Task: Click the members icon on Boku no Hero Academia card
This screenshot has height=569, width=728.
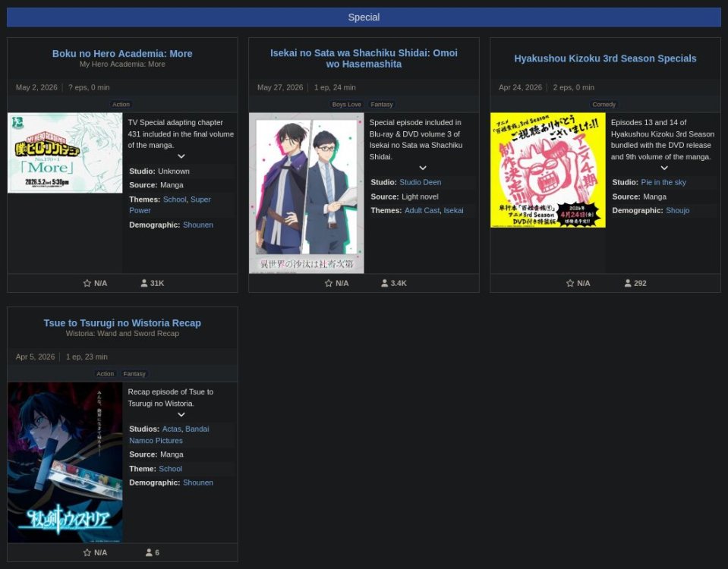Action: pos(144,283)
